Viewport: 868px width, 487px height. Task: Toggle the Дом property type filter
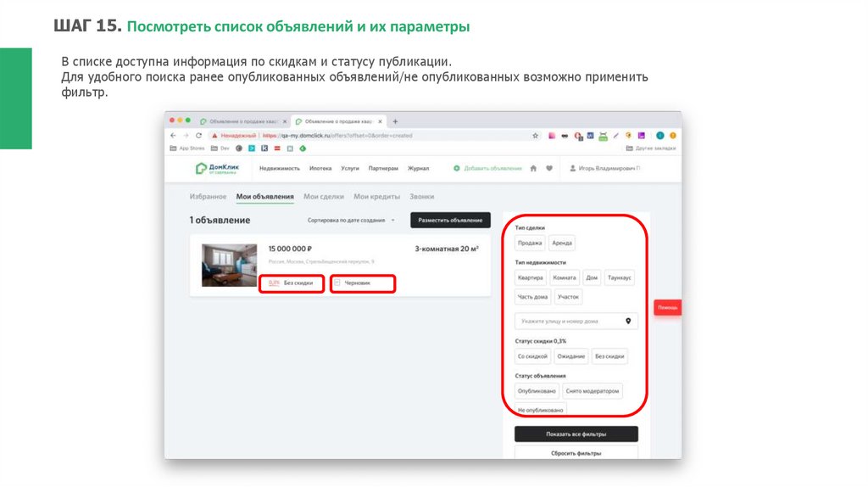(592, 278)
